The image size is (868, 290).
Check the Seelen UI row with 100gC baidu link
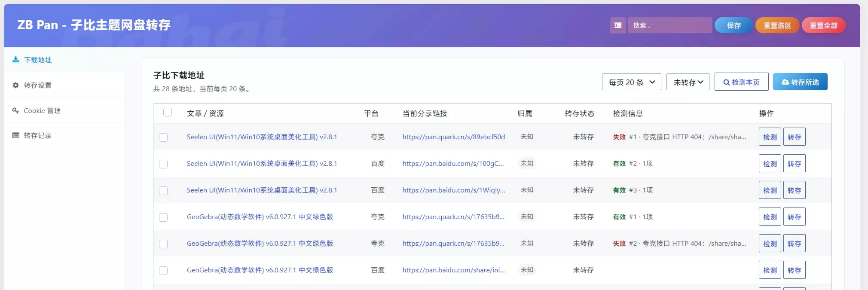tap(163, 164)
